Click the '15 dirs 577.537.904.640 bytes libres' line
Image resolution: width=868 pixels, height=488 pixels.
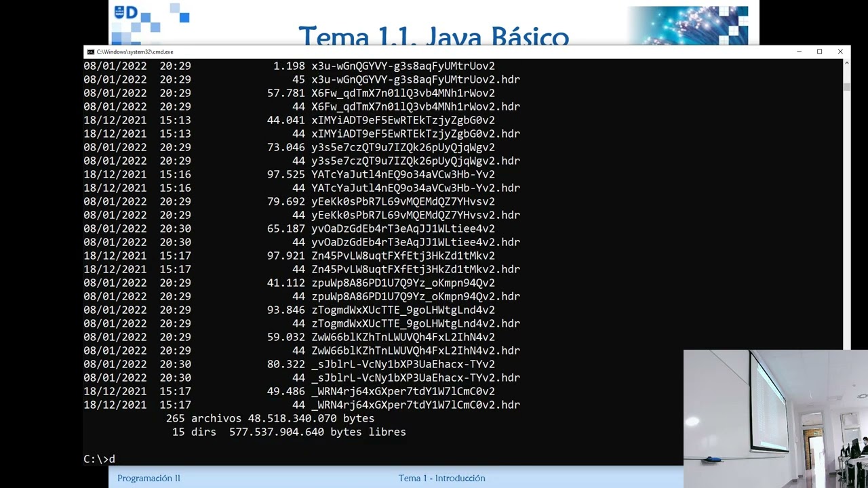(x=289, y=432)
